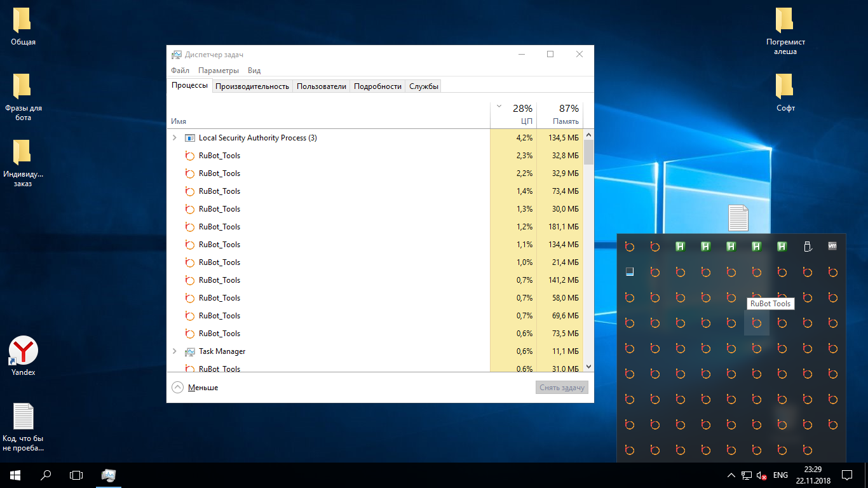This screenshot has width=868, height=488.
Task: Open the notification center icon
Action: [x=846, y=475]
